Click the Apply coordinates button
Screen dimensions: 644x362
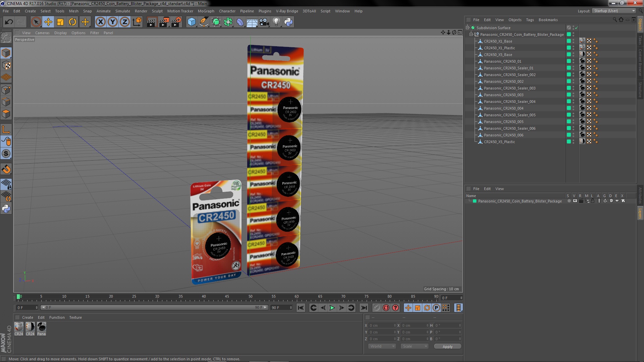pos(447,347)
